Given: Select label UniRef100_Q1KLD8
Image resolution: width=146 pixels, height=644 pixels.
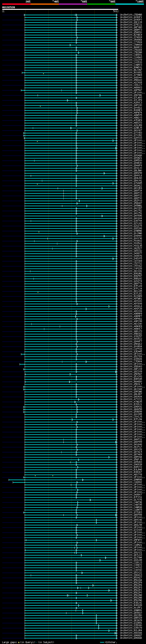Looking at the screenshot, I should [131, 560].
